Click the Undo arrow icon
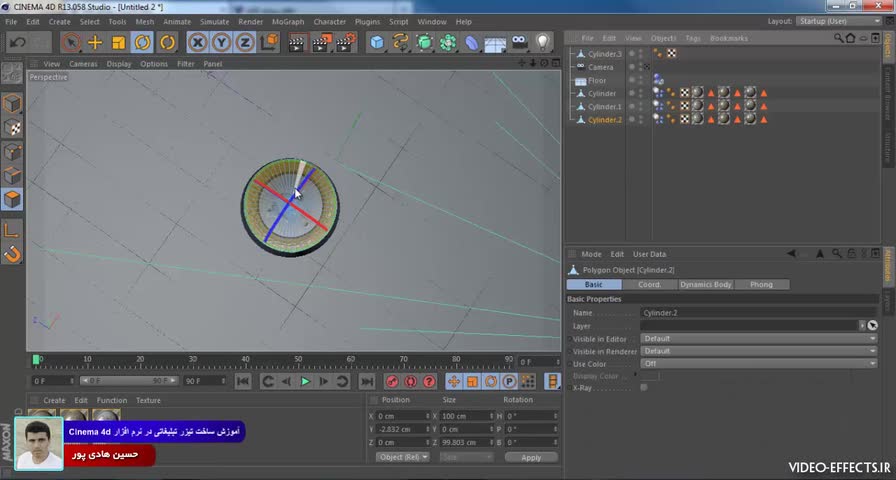 point(18,42)
